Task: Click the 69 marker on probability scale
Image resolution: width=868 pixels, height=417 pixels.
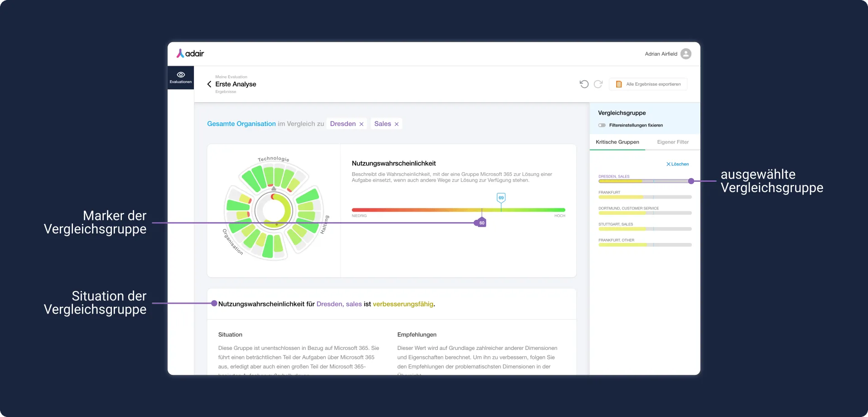Action: pos(501,198)
